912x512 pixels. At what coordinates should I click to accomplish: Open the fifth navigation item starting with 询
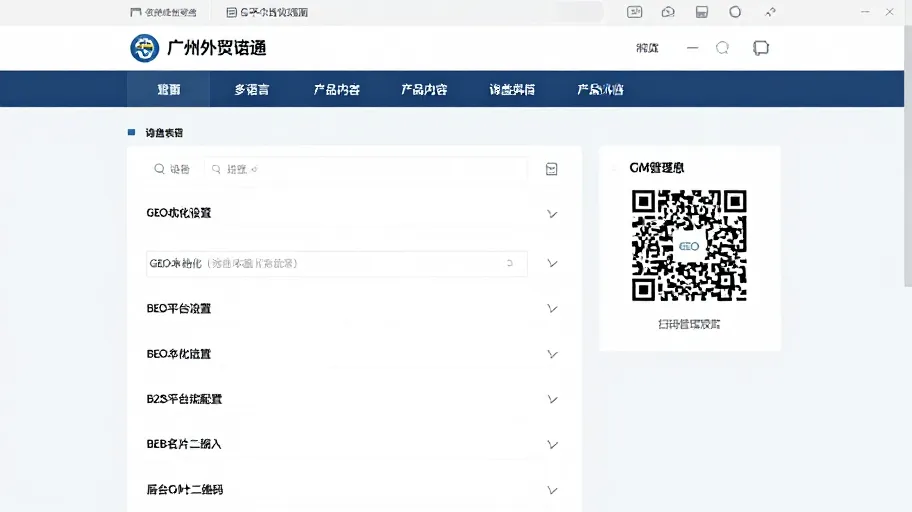(512, 89)
